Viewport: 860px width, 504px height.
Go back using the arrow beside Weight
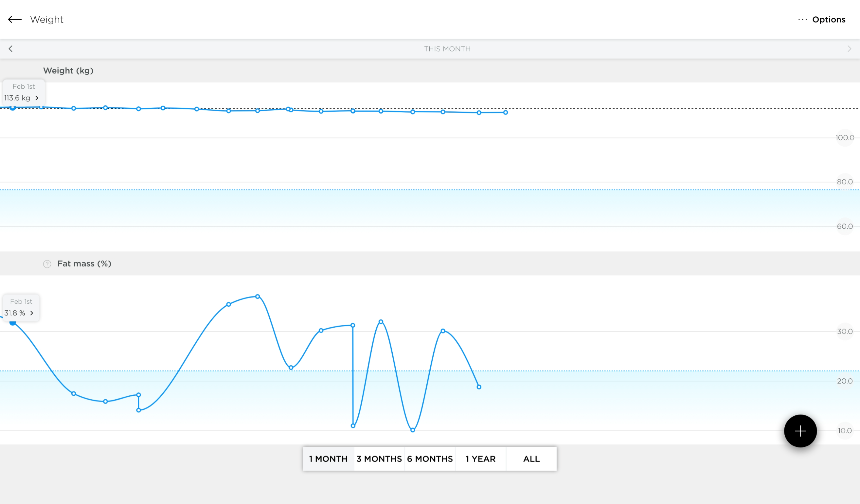15,19
